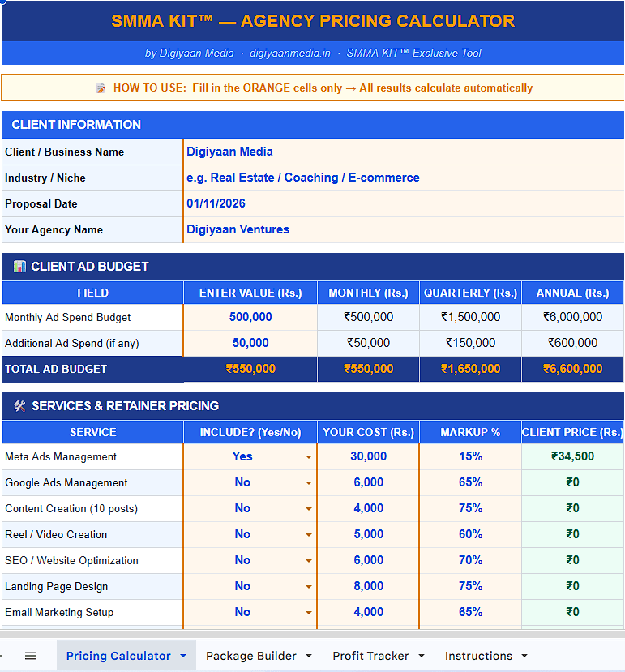625x672 pixels.
Task: Select Content Creation cost 4,000
Action: [x=368, y=508]
